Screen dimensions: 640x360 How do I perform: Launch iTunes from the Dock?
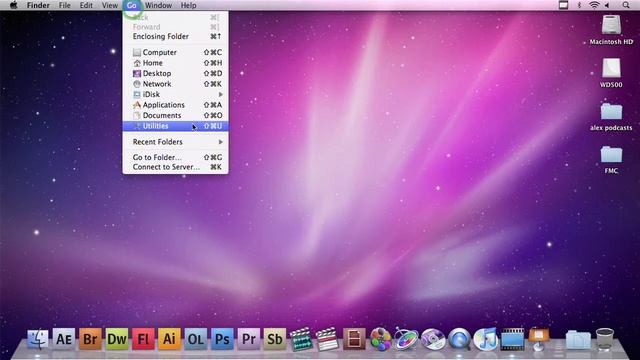point(486,339)
